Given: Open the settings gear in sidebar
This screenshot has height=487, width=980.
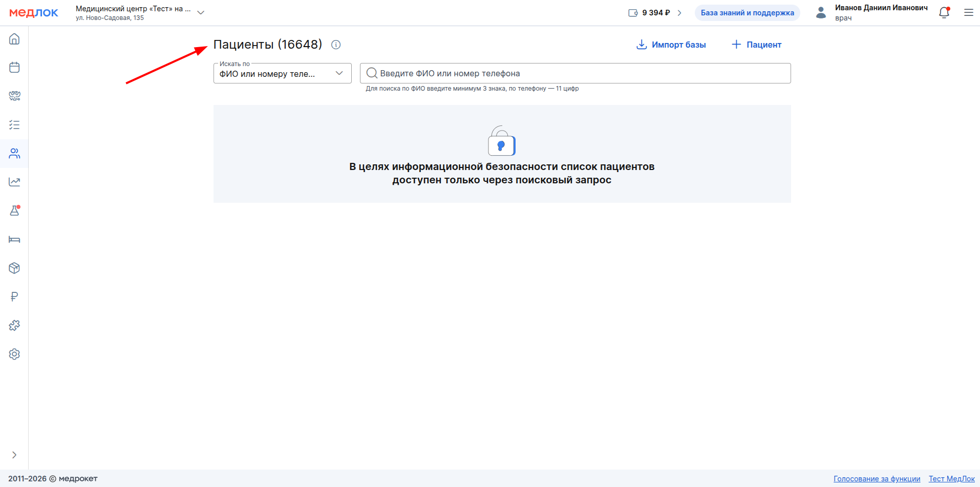Looking at the screenshot, I should (x=14, y=354).
